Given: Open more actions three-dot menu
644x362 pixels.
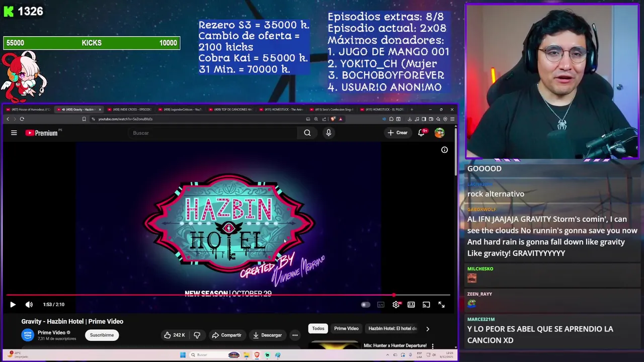Looking at the screenshot, I should click(x=295, y=335).
